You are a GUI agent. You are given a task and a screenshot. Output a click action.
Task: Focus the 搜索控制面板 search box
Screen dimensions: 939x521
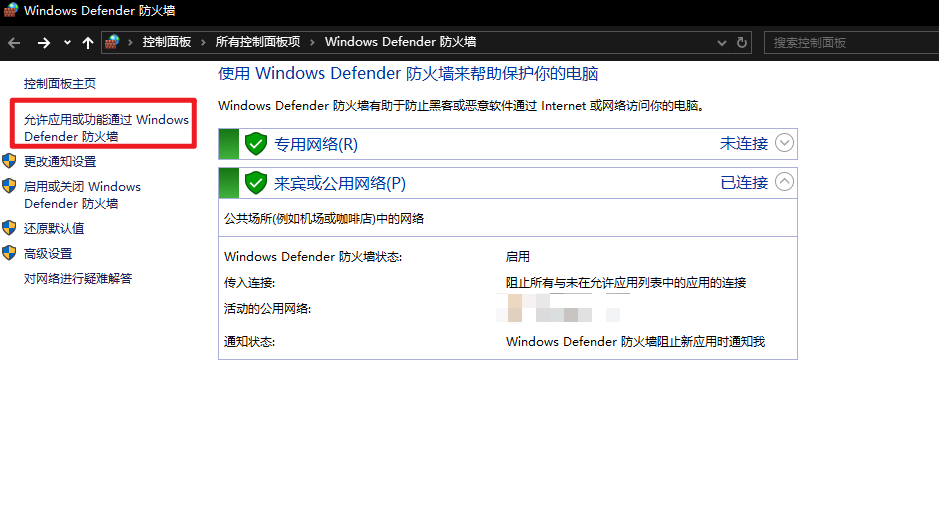pos(852,43)
